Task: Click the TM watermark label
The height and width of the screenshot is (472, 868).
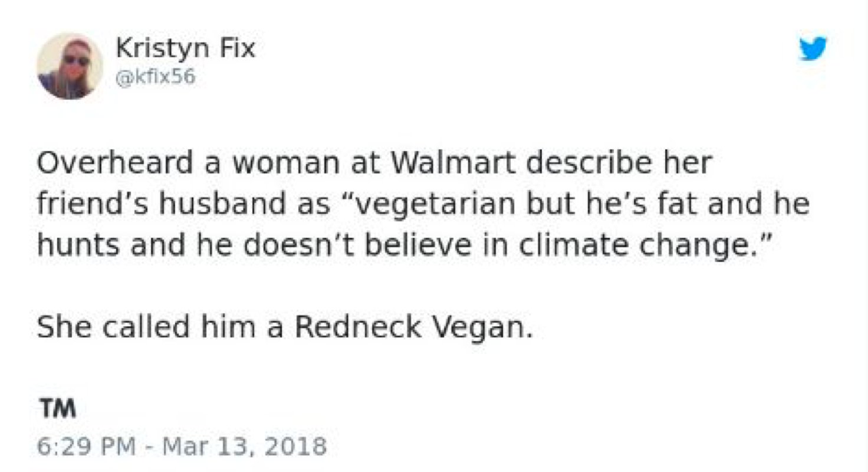Action: (x=58, y=409)
